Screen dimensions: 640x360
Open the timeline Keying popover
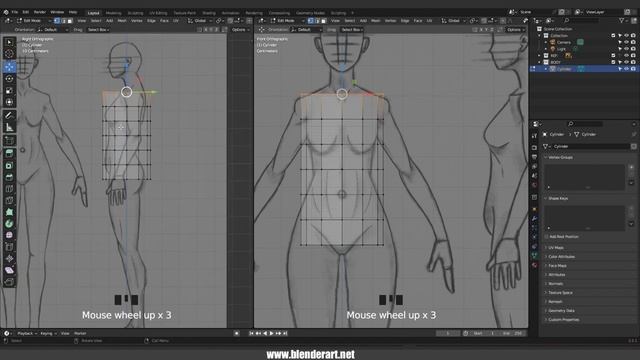tap(48, 333)
